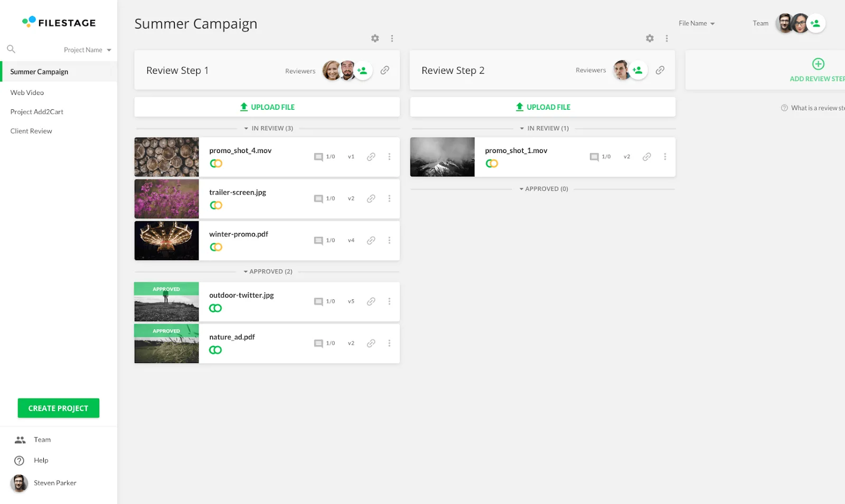The width and height of the screenshot is (845, 504).
Task: Open the winter-promo.pdf carousel thumbnail
Action: [x=167, y=241]
